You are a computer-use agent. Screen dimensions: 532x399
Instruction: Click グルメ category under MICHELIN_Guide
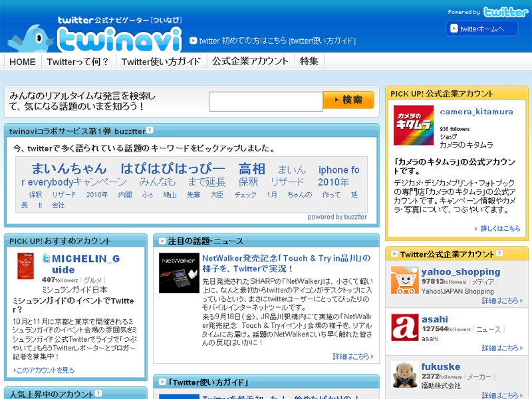(x=92, y=280)
